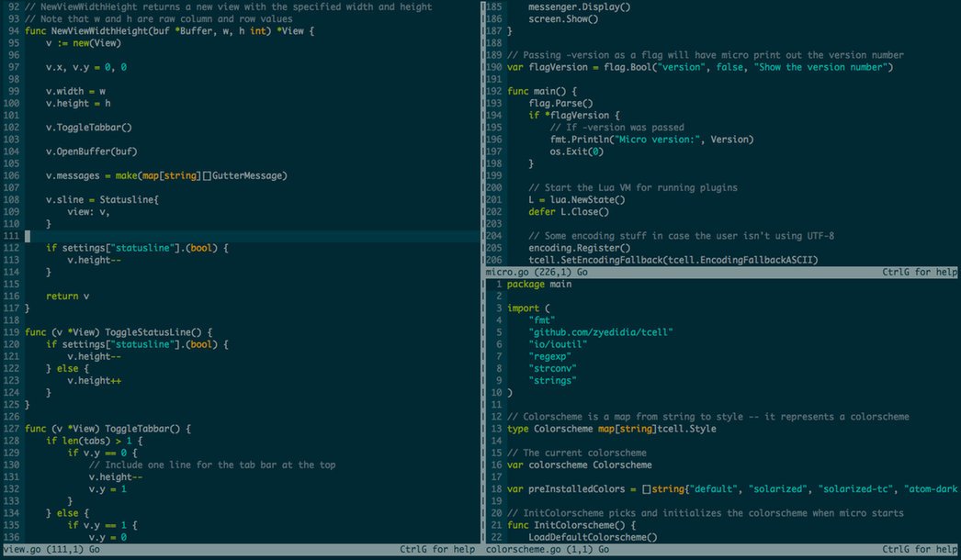The image size is (961, 560).
Task: Click the "tcell.SetEncodingFallback" line
Action: click(673, 260)
